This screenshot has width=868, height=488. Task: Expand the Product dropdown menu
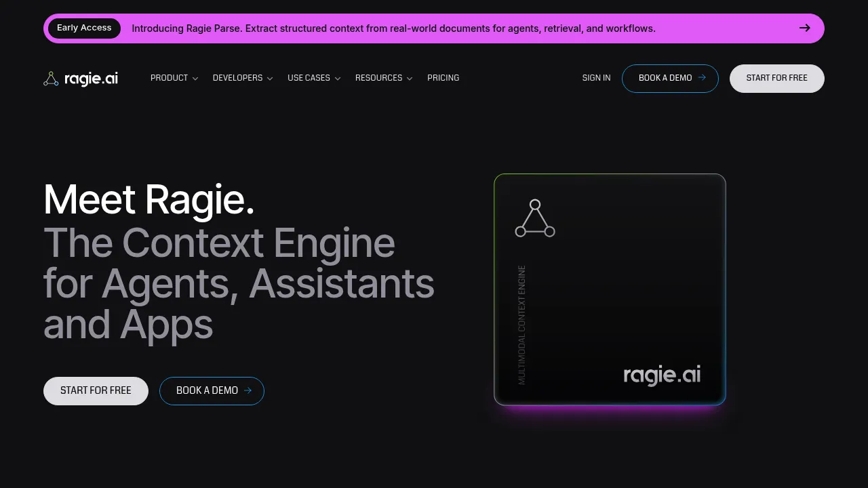point(174,78)
